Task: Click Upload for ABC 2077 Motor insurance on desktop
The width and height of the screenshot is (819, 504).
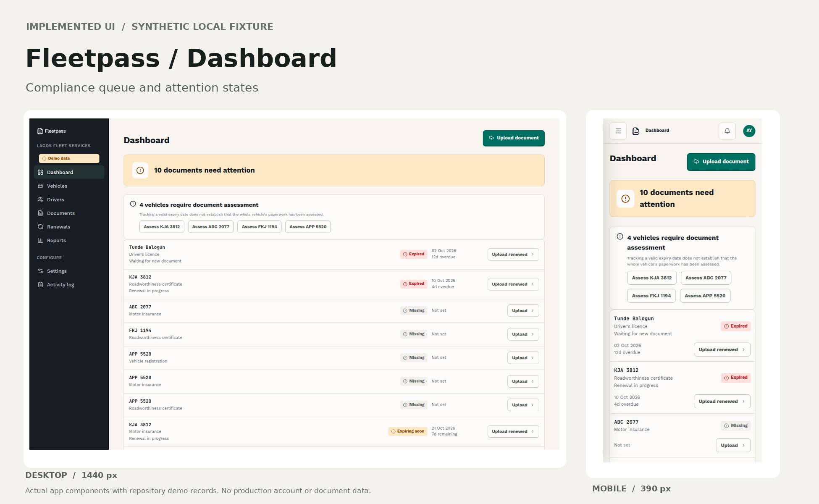Action: (523, 311)
